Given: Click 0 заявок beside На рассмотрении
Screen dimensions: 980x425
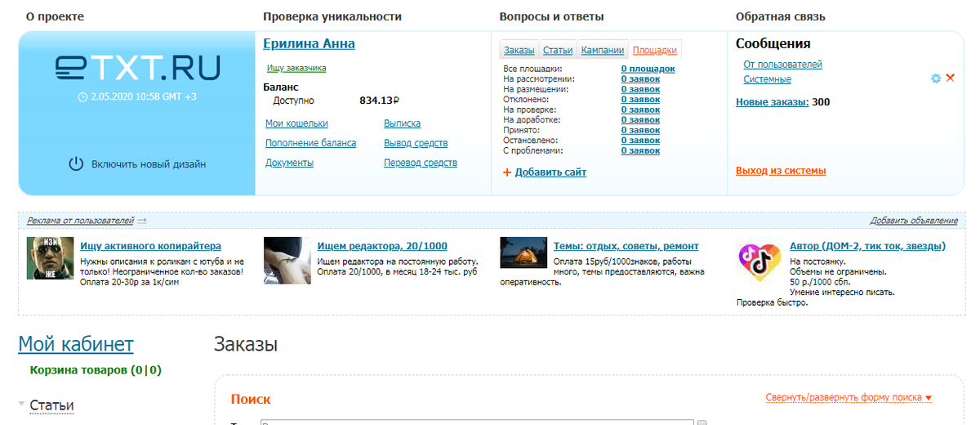Looking at the screenshot, I should click(640, 79).
